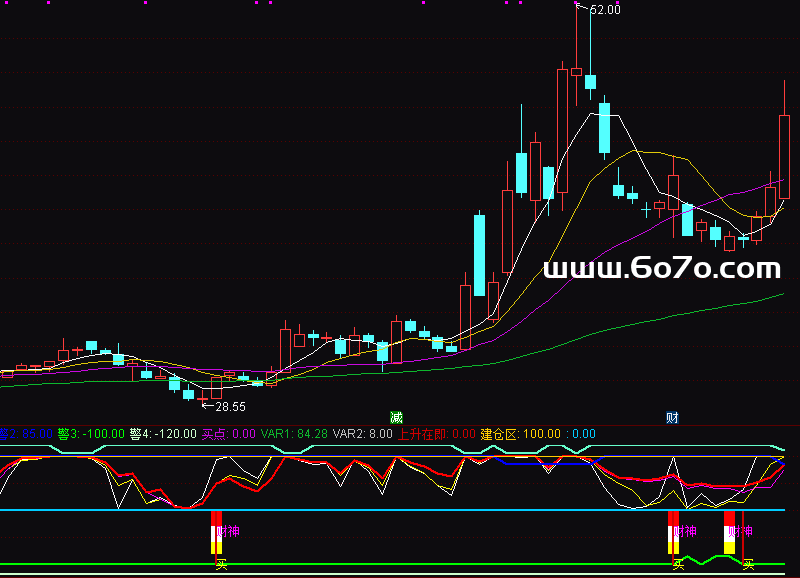Viewport: 800px width, 578px height.
Task: Click the red 上升在即 indicator label
Action: click(422, 434)
